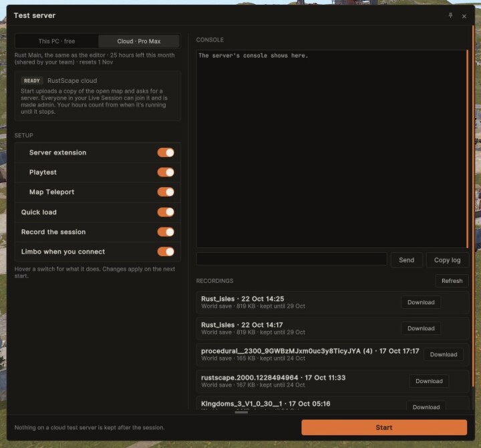
Task: Select the READY status badge
Action: coord(32,81)
